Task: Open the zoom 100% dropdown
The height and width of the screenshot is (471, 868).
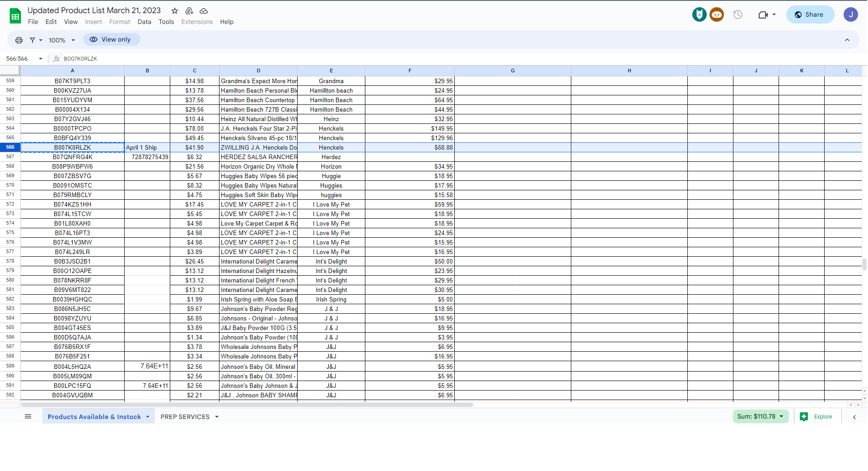Action: 61,40
